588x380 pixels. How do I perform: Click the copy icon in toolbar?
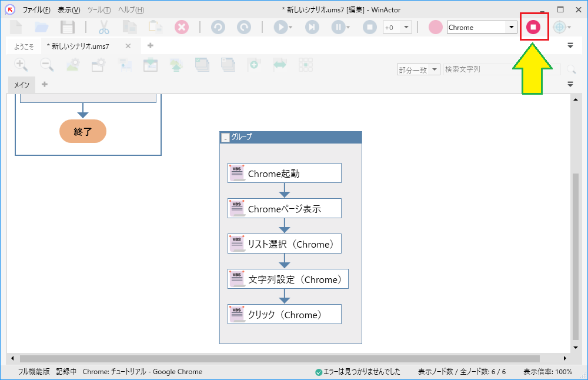[x=130, y=27]
